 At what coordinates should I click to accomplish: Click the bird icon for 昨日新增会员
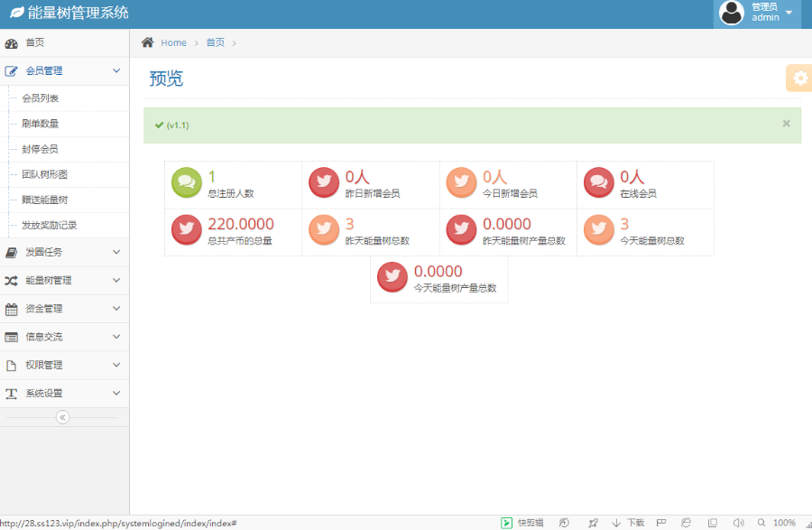(x=324, y=182)
